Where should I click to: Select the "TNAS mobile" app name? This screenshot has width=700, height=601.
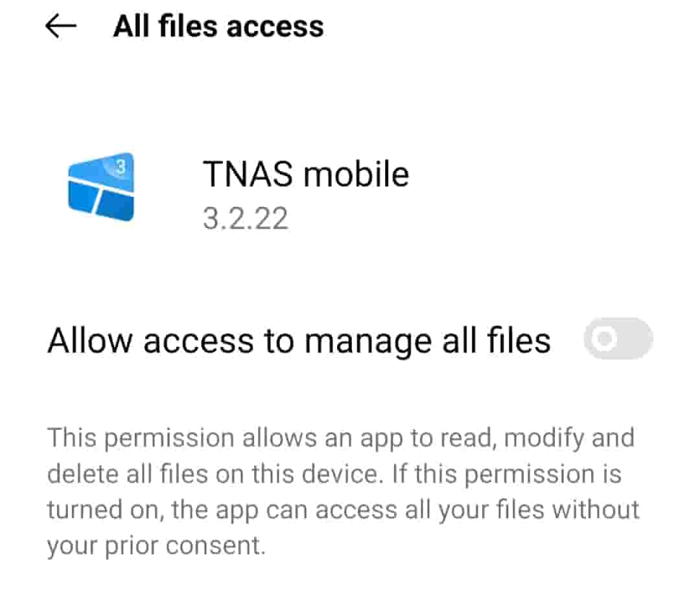pyautogui.click(x=306, y=174)
